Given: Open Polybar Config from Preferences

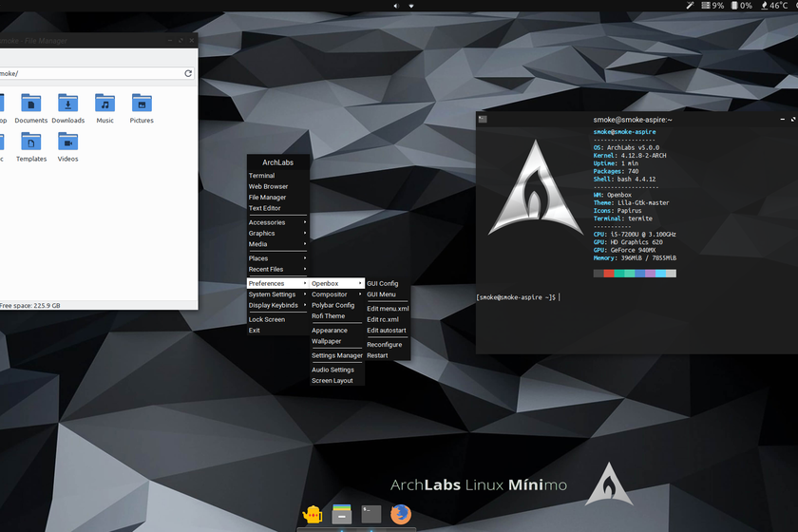Looking at the screenshot, I should (337, 305).
